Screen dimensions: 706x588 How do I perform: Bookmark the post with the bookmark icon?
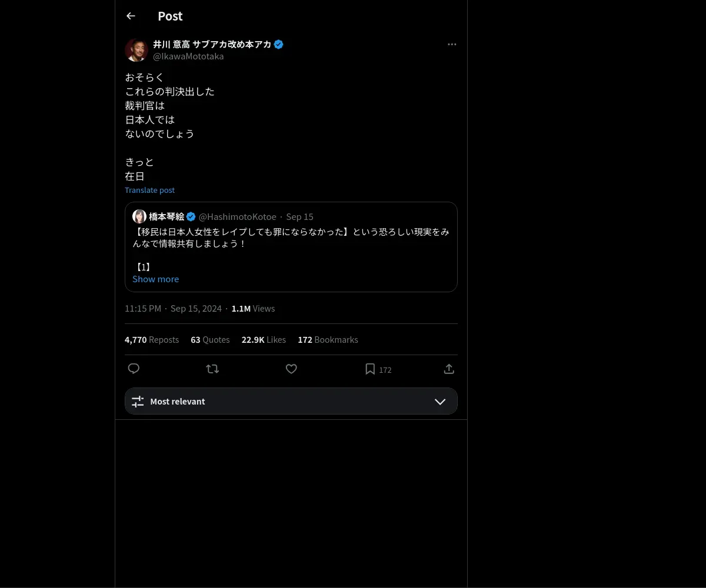coord(370,369)
